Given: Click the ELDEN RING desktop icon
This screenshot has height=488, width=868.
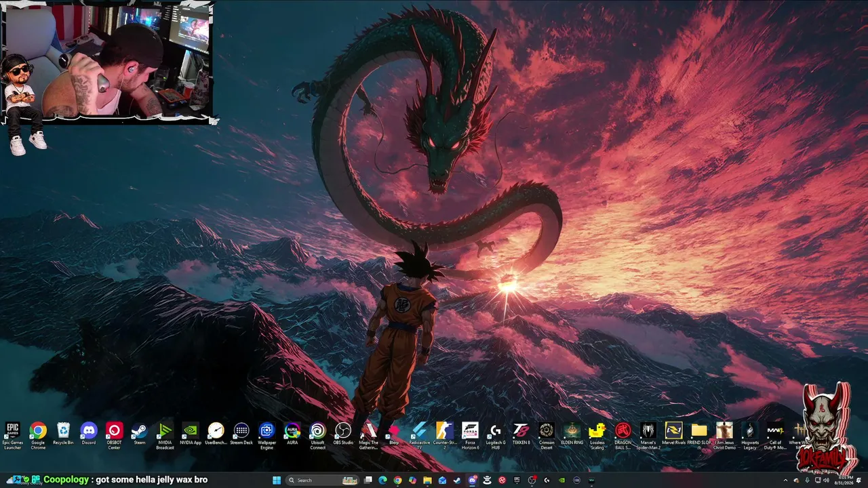Looking at the screenshot, I should point(572,434).
